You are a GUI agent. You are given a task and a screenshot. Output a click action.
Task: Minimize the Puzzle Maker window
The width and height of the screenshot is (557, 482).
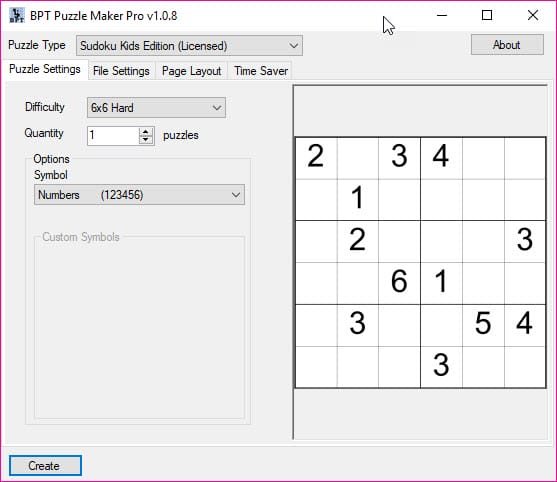click(442, 15)
